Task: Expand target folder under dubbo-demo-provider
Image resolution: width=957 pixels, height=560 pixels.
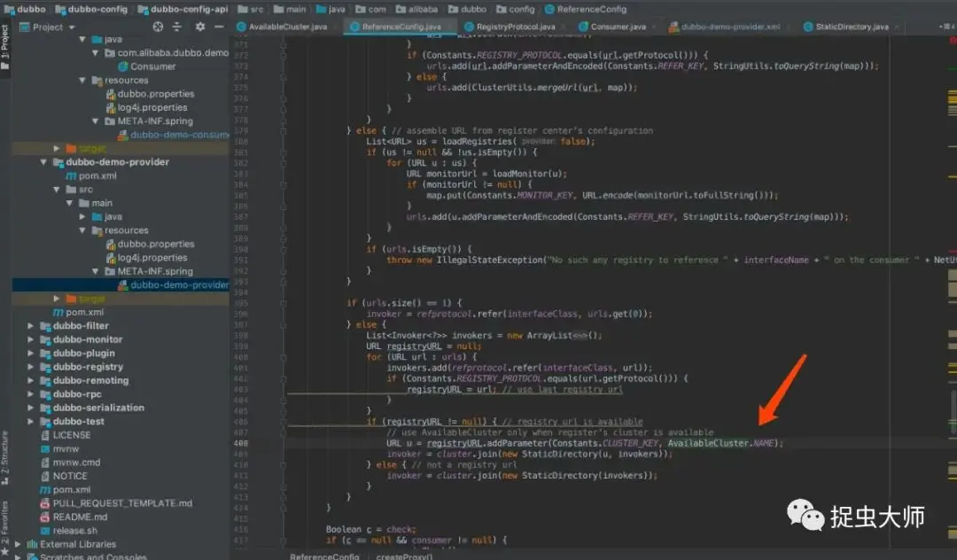Action: [x=56, y=299]
